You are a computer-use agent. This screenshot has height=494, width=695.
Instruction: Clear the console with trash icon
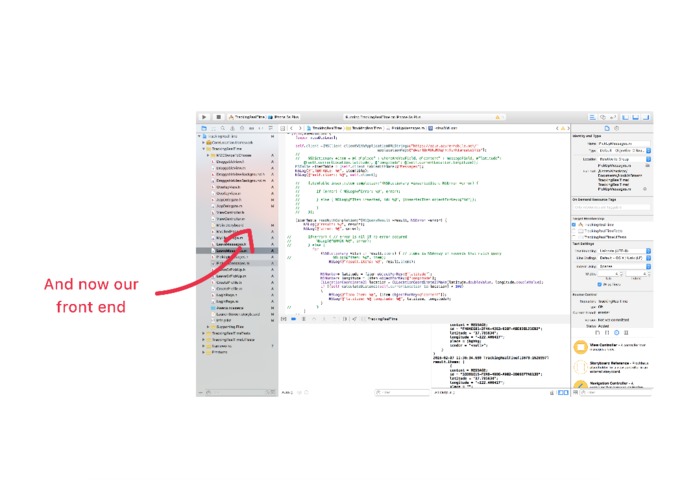pos(552,393)
